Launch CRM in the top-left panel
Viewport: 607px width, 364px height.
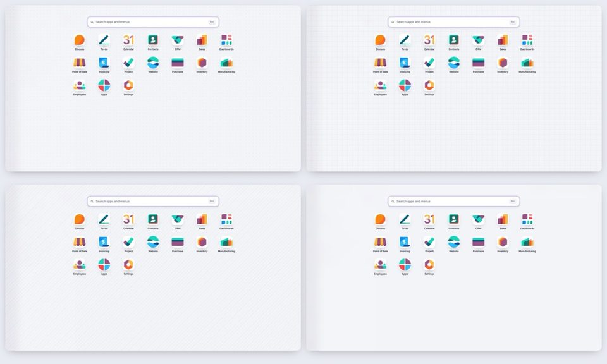(178, 40)
